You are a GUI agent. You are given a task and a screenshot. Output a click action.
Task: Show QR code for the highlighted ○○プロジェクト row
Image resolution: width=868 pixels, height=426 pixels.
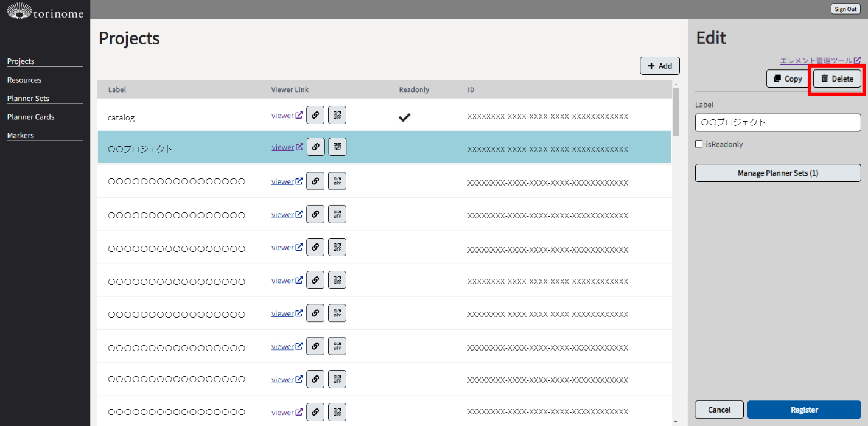[x=337, y=147]
